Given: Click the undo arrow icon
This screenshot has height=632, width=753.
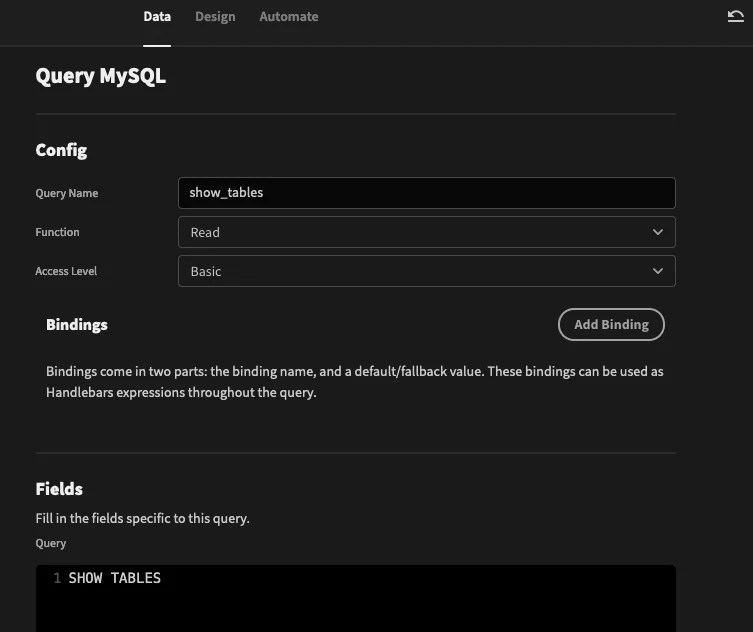Looking at the screenshot, I should click(735, 16).
